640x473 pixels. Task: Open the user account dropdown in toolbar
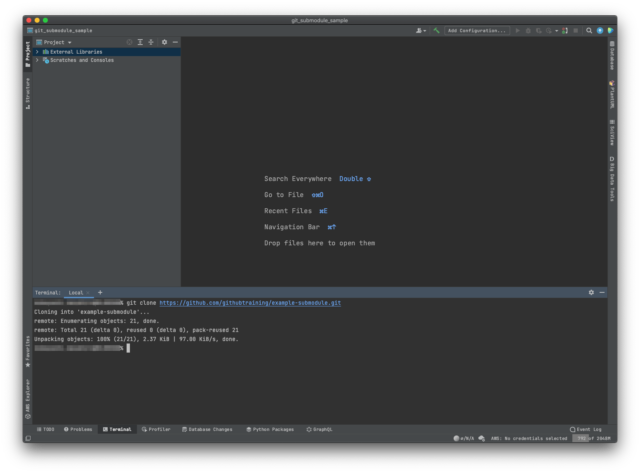tap(421, 31)
